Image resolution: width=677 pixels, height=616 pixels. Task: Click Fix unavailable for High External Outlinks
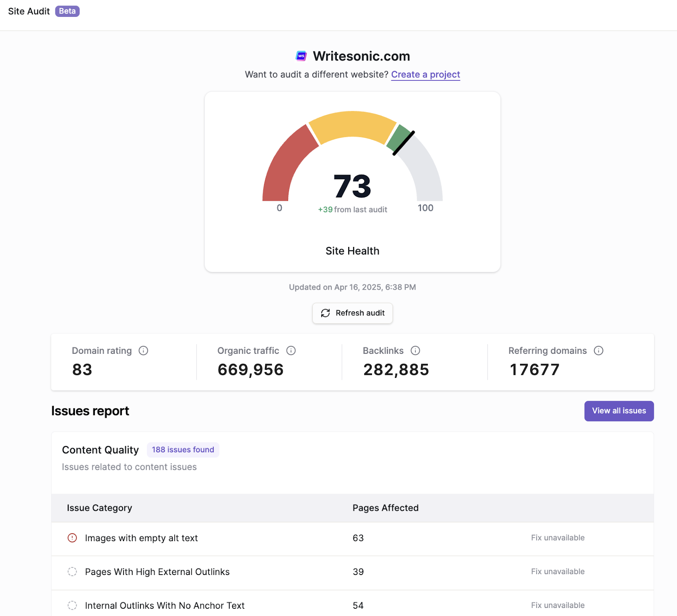coord(558,572)
